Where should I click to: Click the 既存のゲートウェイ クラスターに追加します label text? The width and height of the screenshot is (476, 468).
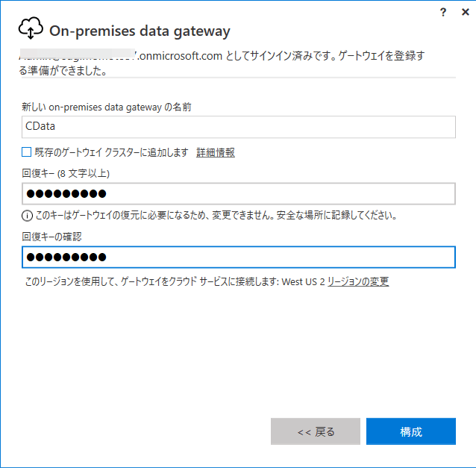click(x=111, y=152)
